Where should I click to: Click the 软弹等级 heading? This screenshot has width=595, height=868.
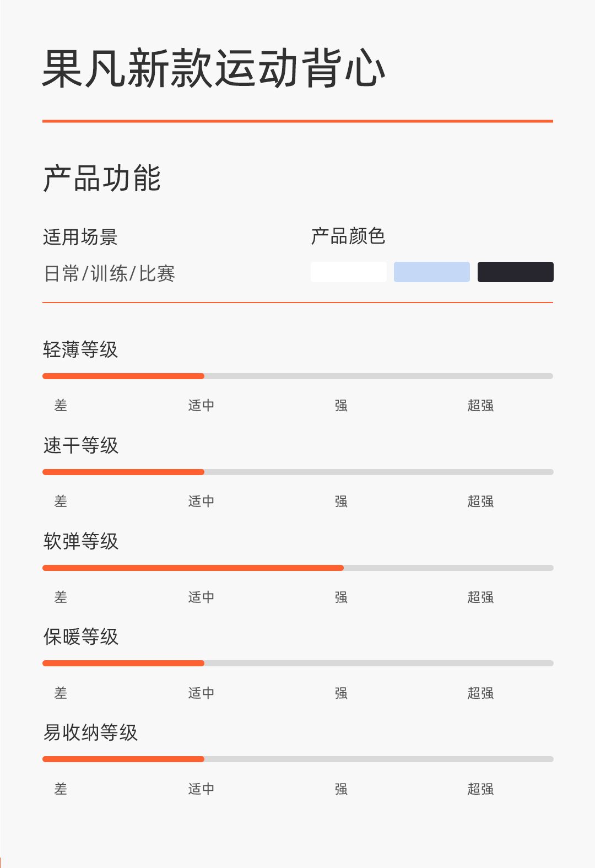[81, 541]
